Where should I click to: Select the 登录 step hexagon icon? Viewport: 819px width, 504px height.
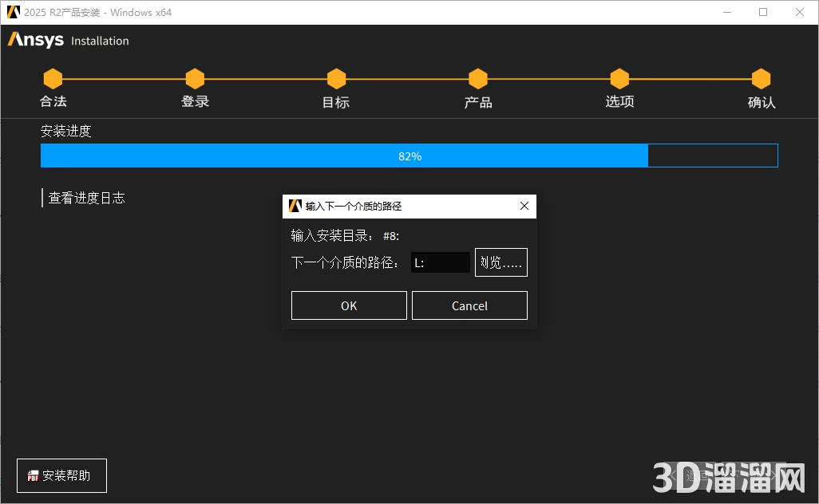click(195, 78)
